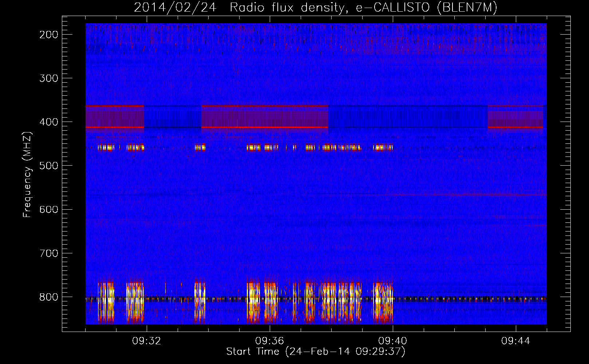The image size is (589, 364).
Task: Click the 700 frequency tick label
Action: 49,253
